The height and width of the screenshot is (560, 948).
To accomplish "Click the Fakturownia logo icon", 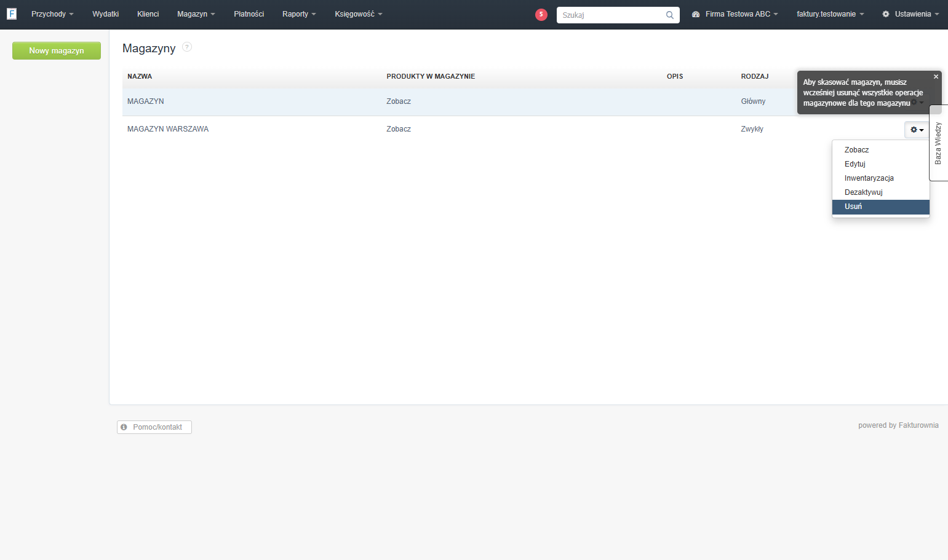I will click(x=12, y=14).
